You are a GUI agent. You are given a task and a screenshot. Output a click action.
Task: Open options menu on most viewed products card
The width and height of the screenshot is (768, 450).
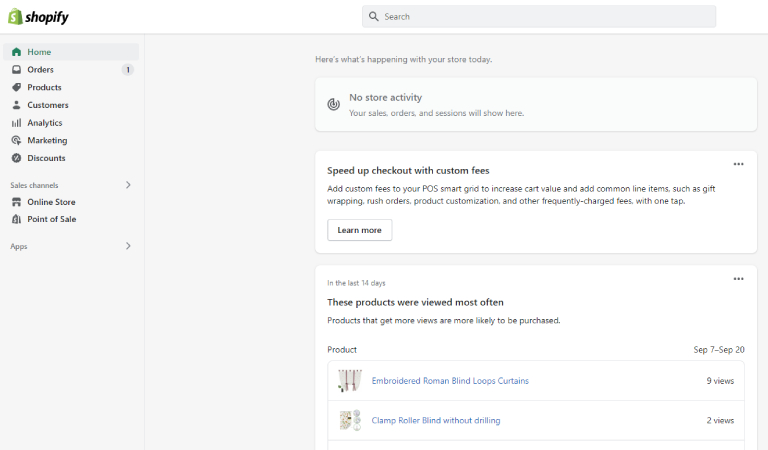738,279
